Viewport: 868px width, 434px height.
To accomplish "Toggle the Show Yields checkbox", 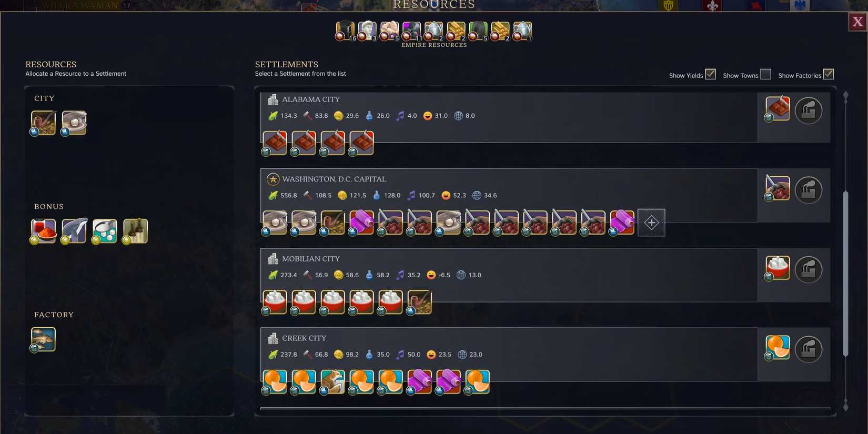I will (710, 74).
